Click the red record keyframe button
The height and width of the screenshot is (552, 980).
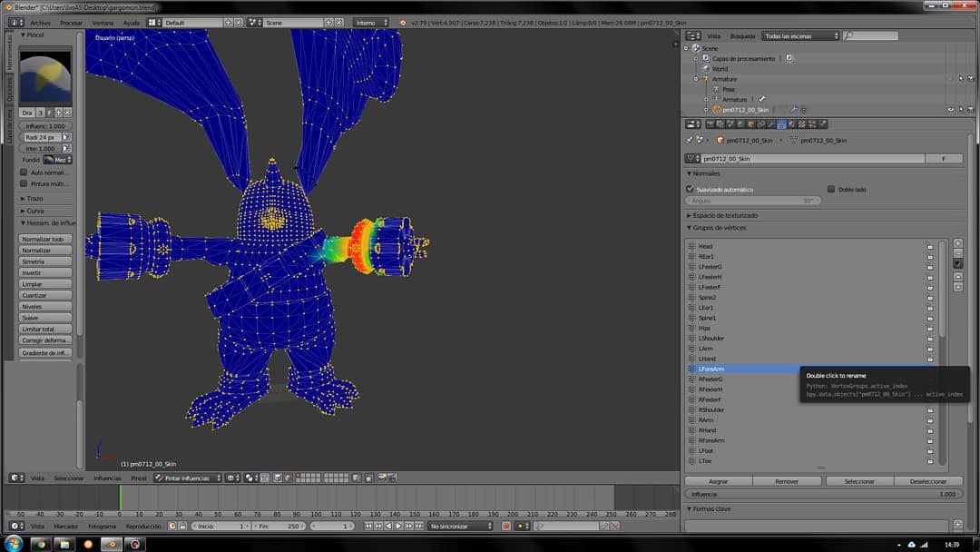pos(506,527)
